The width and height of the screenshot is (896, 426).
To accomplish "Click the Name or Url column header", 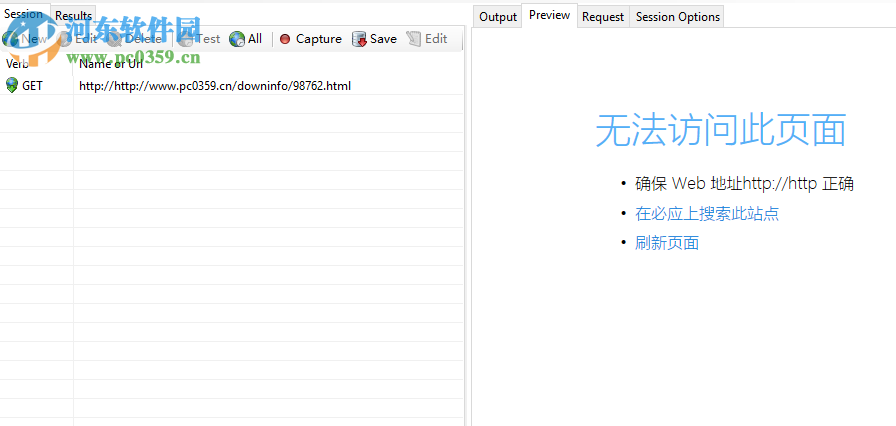I will click(x=269, y=65).
